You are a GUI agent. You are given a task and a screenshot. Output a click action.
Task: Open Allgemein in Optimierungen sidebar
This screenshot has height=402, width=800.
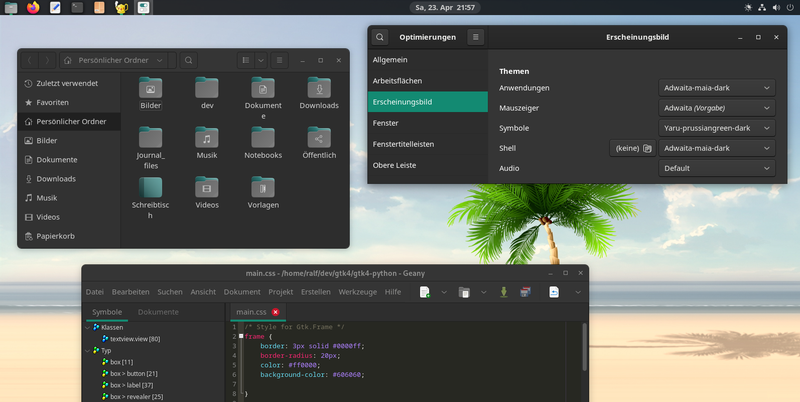428,60
